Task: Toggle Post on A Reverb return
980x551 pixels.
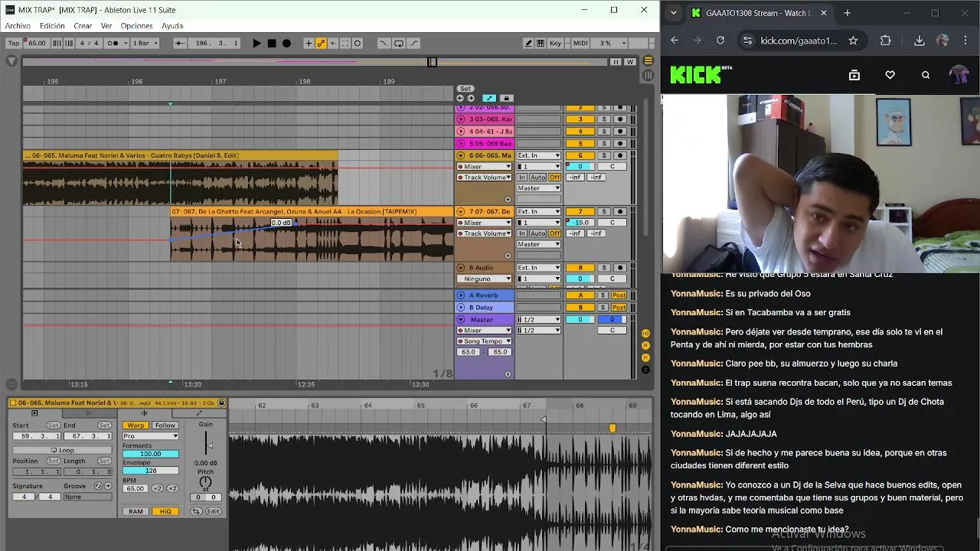Action: 619,295
